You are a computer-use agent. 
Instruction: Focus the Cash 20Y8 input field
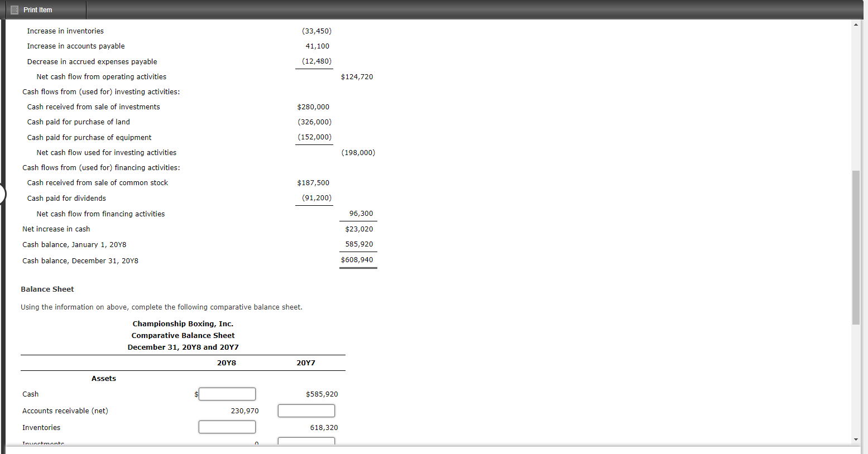(x=227, y=394)
